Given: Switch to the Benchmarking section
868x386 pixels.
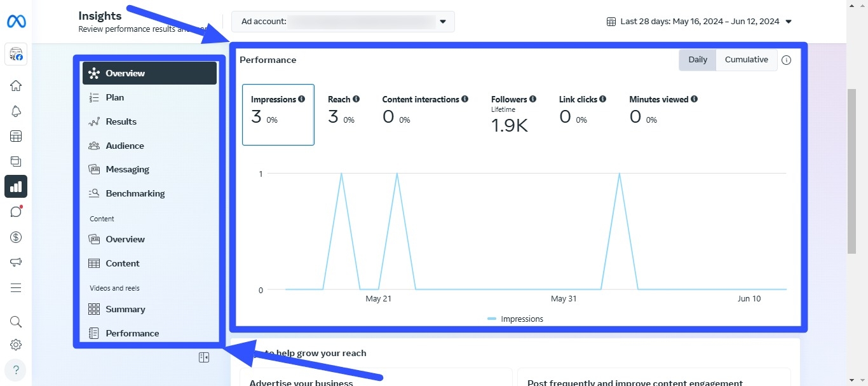Looking at the screenshot, I should [x=135, y=193].
